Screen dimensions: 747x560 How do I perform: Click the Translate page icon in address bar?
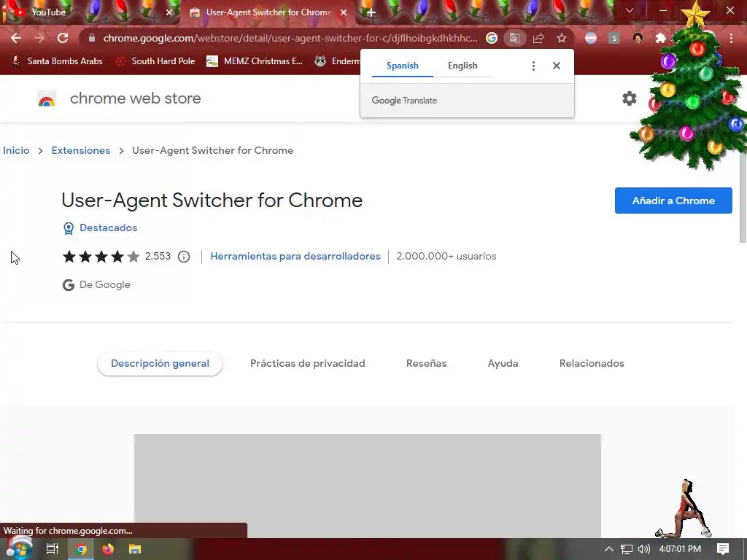514,38
